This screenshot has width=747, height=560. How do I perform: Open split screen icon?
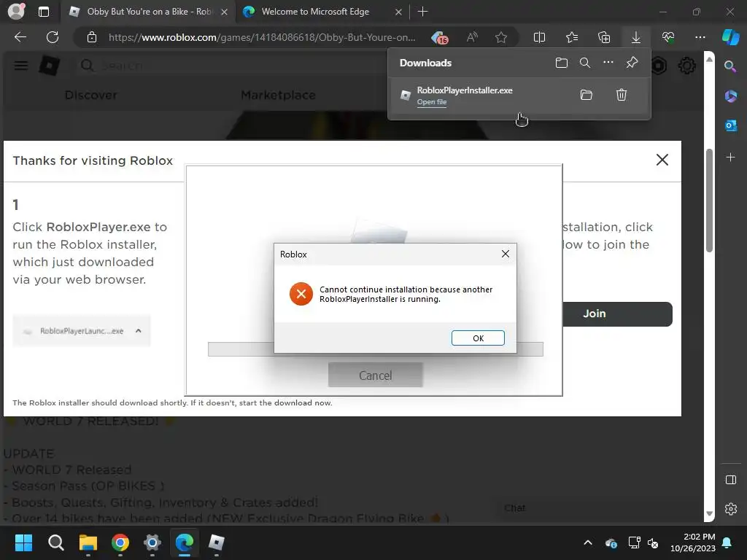tap(539, 37)
